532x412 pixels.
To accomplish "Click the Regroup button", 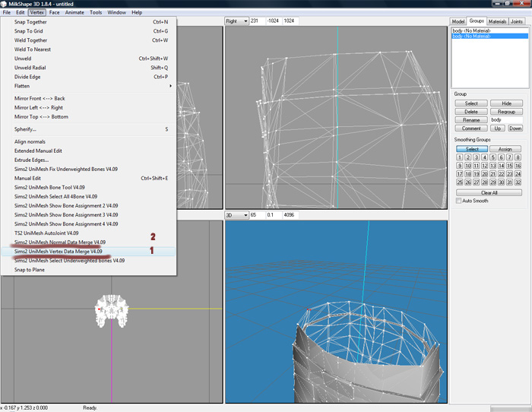I will (x=506, y=112).
